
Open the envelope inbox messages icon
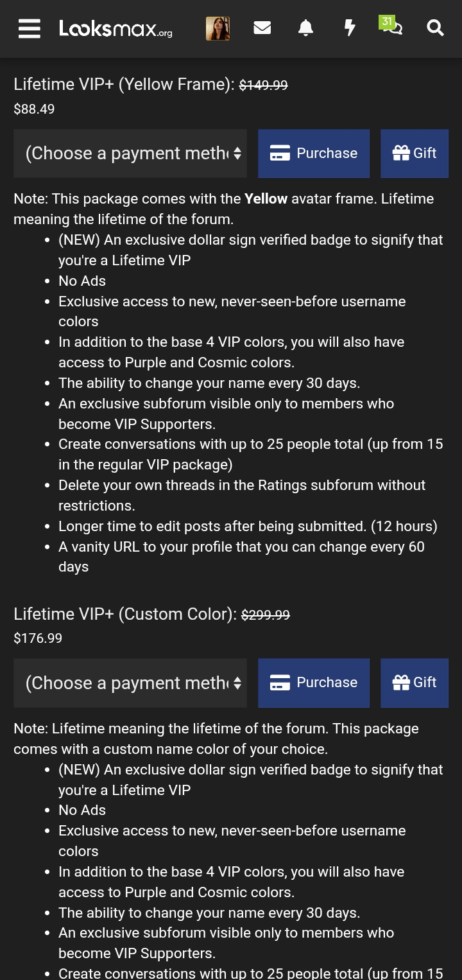262,28
